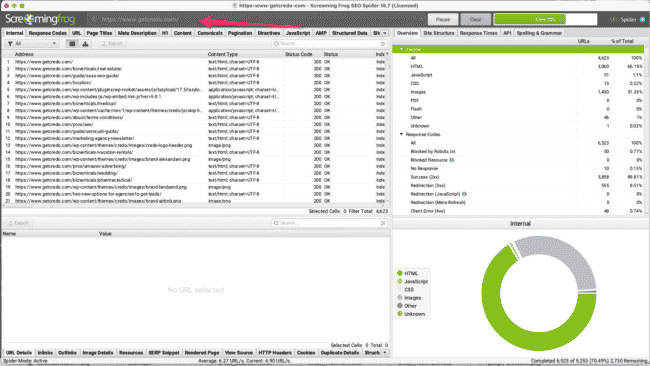Sort by the Status Code column header
This screenshot has height=366, width=650.
pos(298,54)
